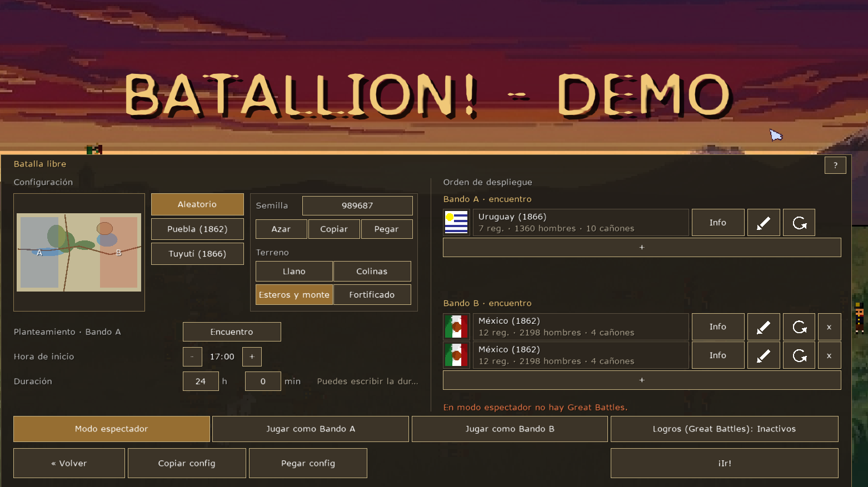Click the battlefield map preview thumbnail
Viewport: 868px width, 487px height.
point(79,252)
